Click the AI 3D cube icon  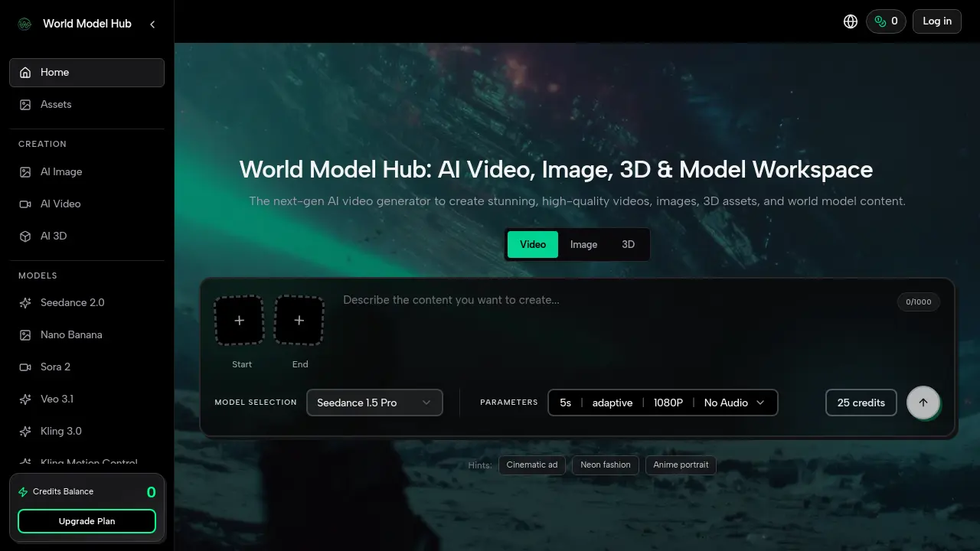tap(25, 236)
